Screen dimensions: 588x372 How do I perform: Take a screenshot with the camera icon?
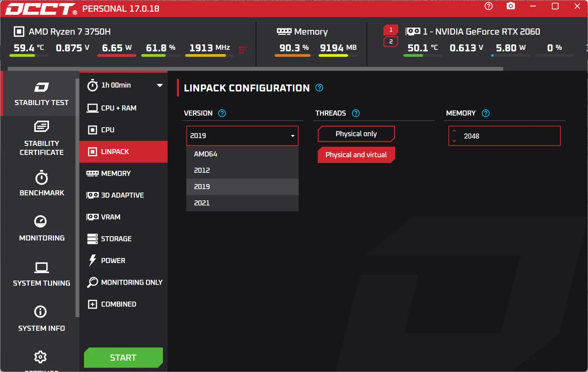pos(511,6)
